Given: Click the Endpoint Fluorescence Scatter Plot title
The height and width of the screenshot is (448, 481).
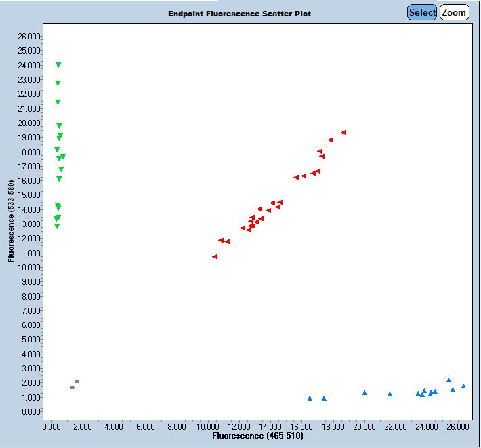Looking at the screenshot, I should [239, 14].
